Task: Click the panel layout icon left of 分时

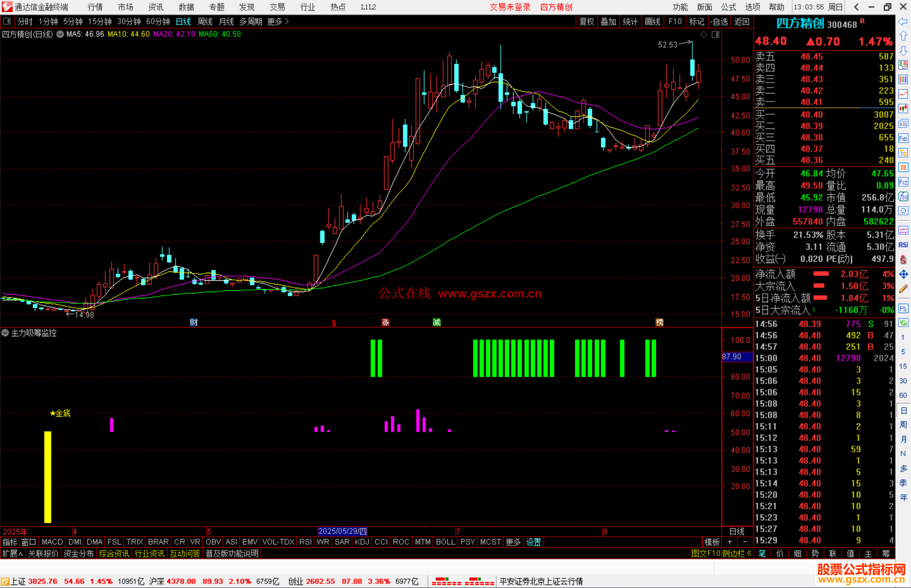Action: (7, 21)
